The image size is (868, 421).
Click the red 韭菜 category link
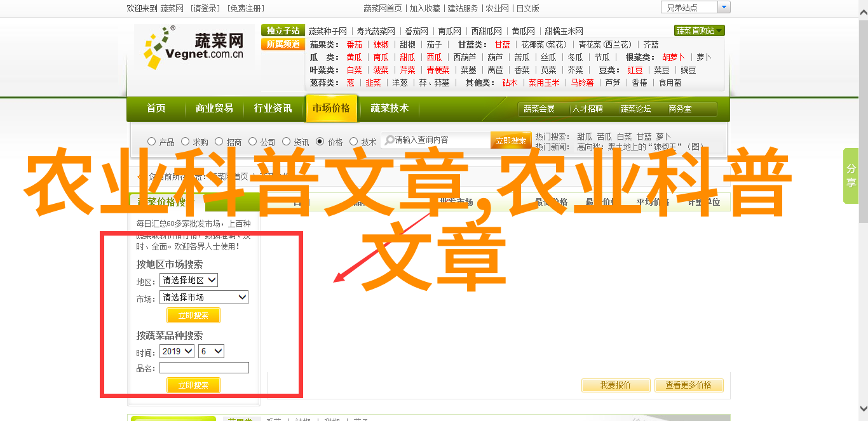point(373,83)
